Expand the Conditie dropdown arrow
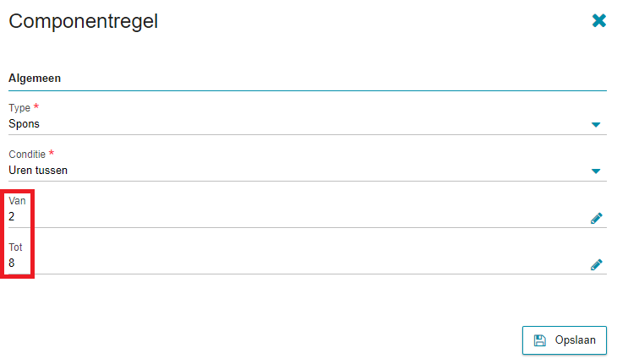 596,171
